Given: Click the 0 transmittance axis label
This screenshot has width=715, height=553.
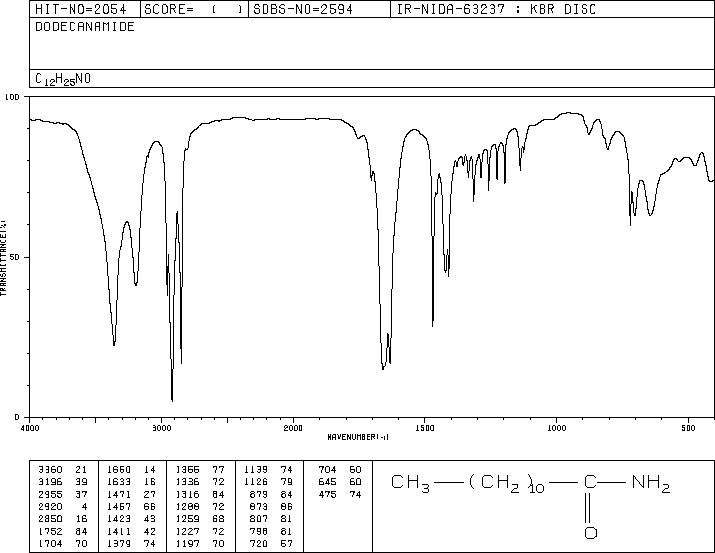Looking at the screenshot, I should [x=17, y=417].
